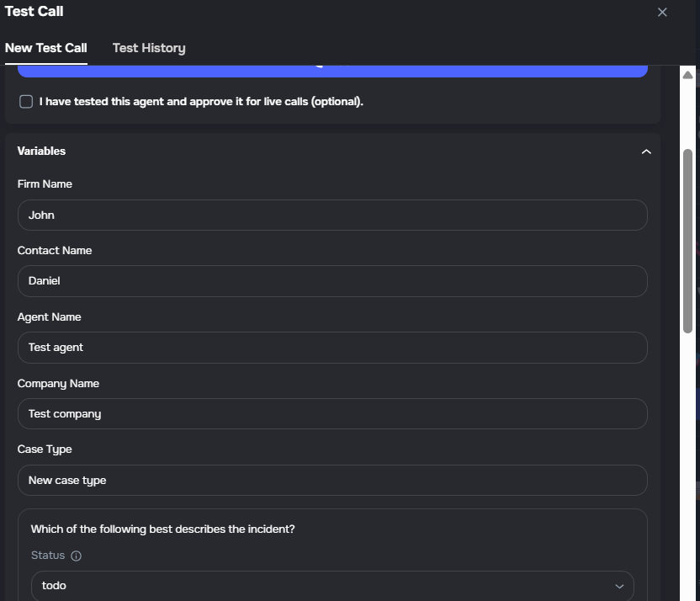Image resolution: width=700 pixels, height=601 pixels.
Task: Select the Company Name input field
Action: coord(331,414)
